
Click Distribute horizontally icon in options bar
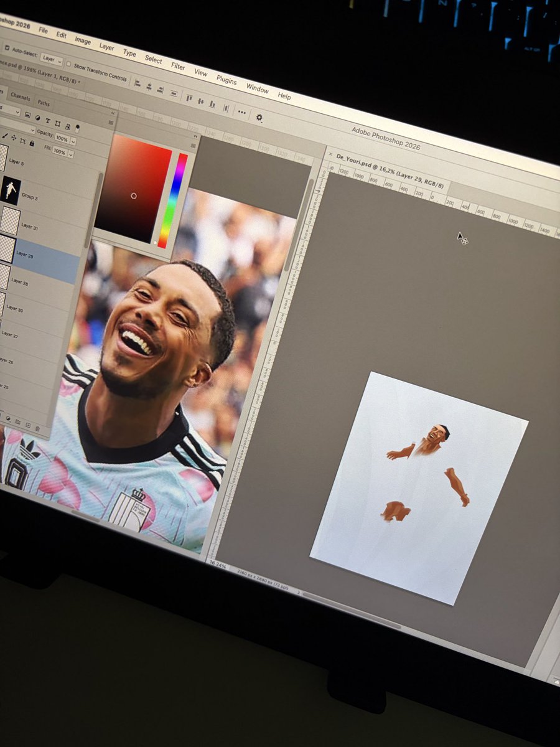click(x=226, y=108)
